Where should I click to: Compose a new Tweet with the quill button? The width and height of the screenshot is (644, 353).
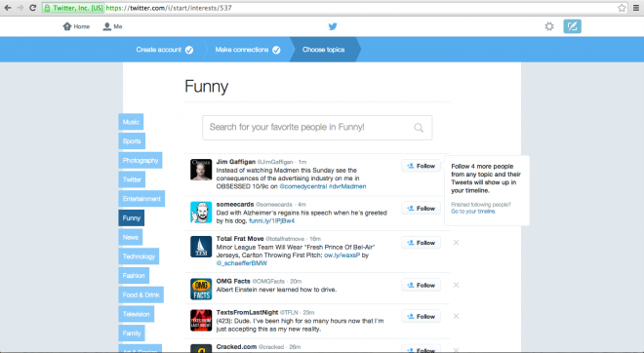click(572, 26)
